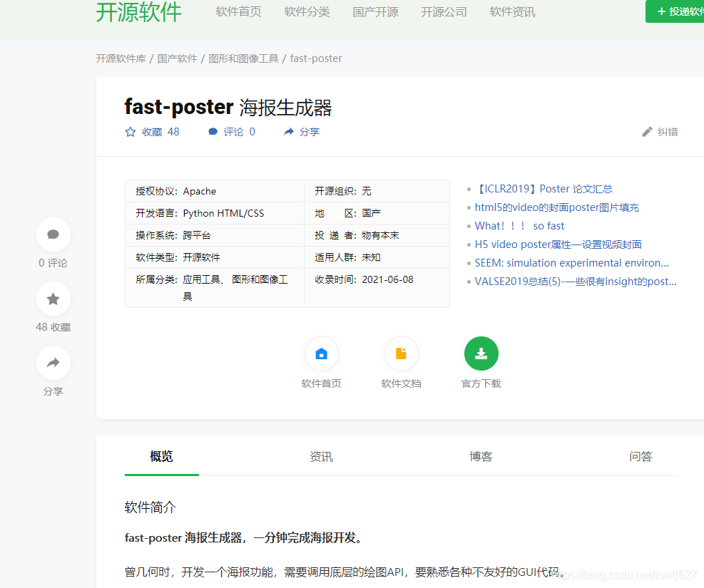Click the star 收藏 icon under title
Image resolution: width=704 pixels, height=588 pixels.
[131, 132]
